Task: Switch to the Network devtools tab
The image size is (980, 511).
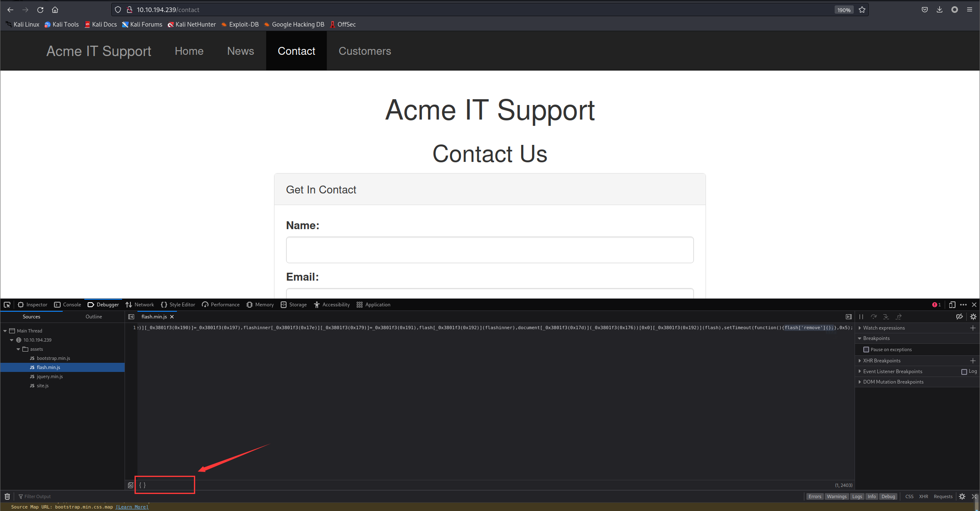Action: click(x=140, y=305)
